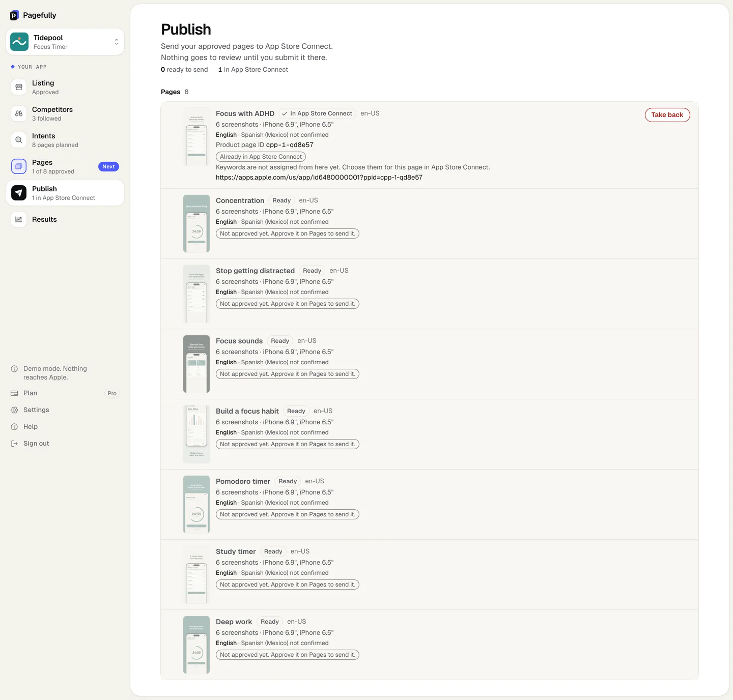Click the Deep work page title

[234, 622]
